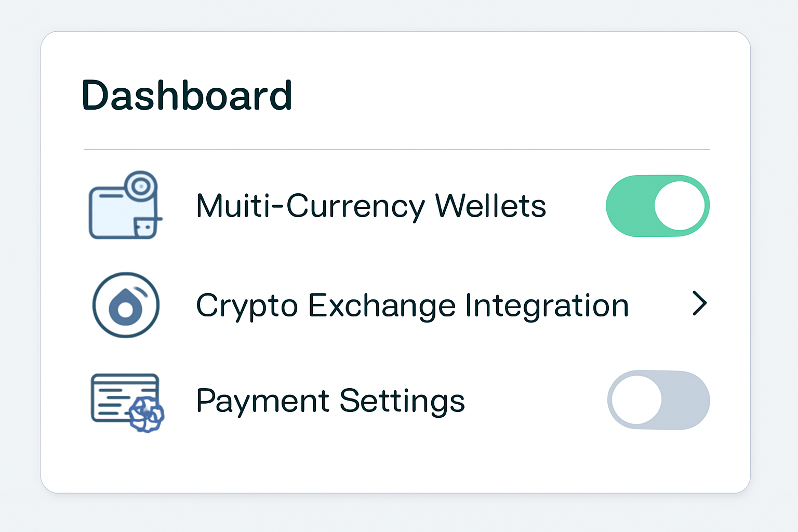Select the droplet inside the exchange icon
The height and width of the screenshot is (532, 798).
point(125,307)
